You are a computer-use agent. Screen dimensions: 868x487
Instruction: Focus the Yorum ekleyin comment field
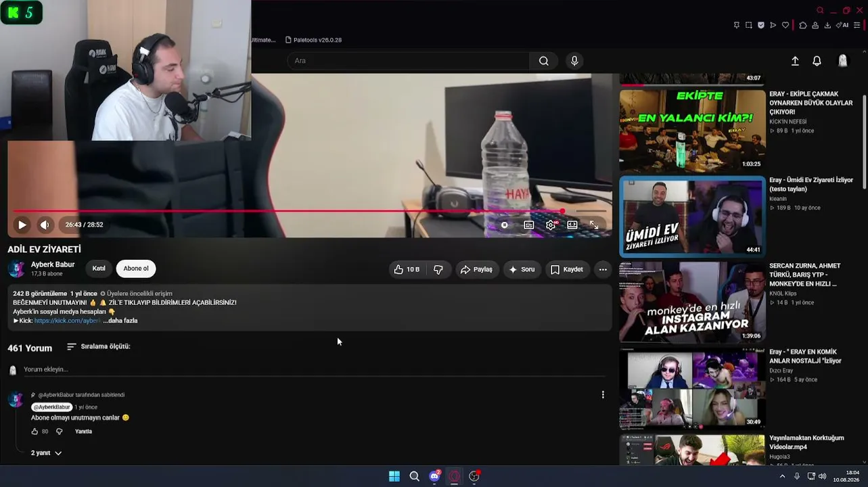[x=314, y=369]
